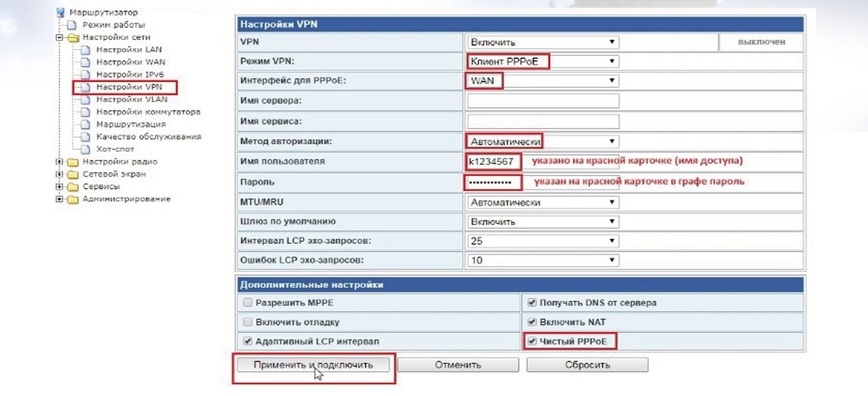The width and height of the screenshot is (868, 396).
Task: Click the page icon beside Хот-спот
Action: [x=86, y=149]
